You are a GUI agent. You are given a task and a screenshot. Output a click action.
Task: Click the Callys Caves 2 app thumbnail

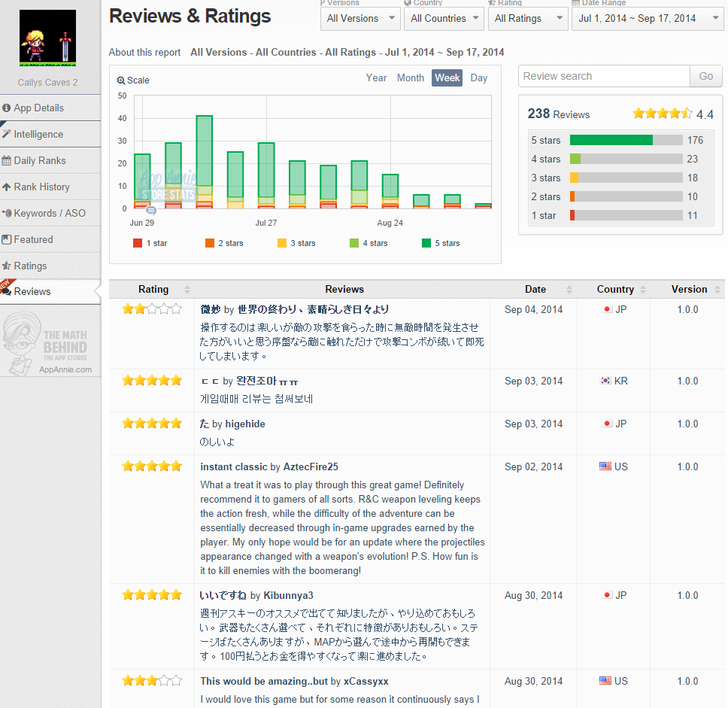(x=47, y=38)
